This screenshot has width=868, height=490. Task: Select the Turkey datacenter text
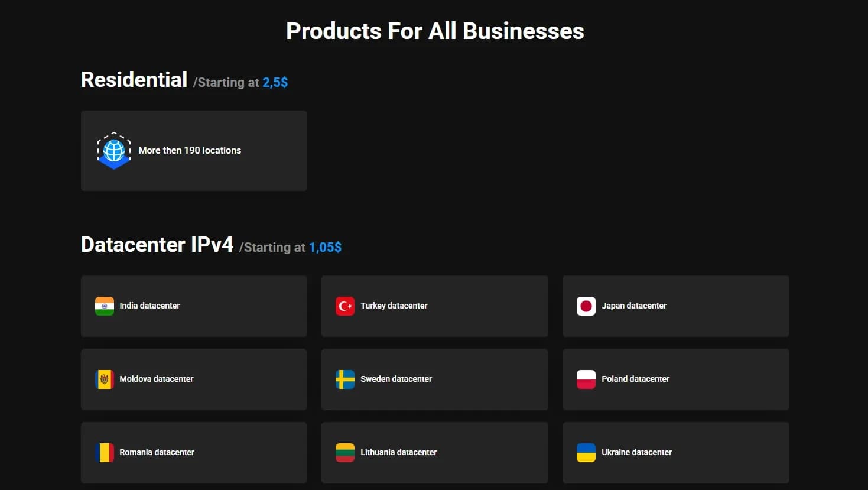tap(394, 306)
